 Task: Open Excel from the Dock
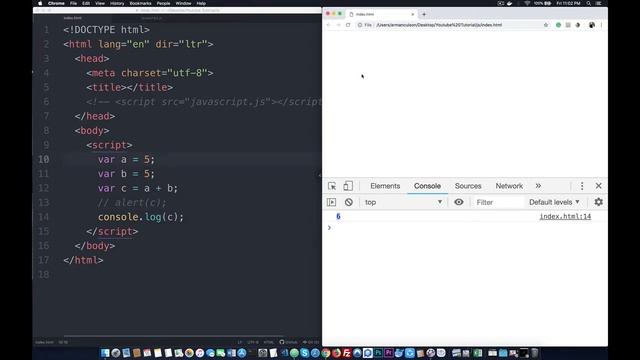[x=477, y=353]
